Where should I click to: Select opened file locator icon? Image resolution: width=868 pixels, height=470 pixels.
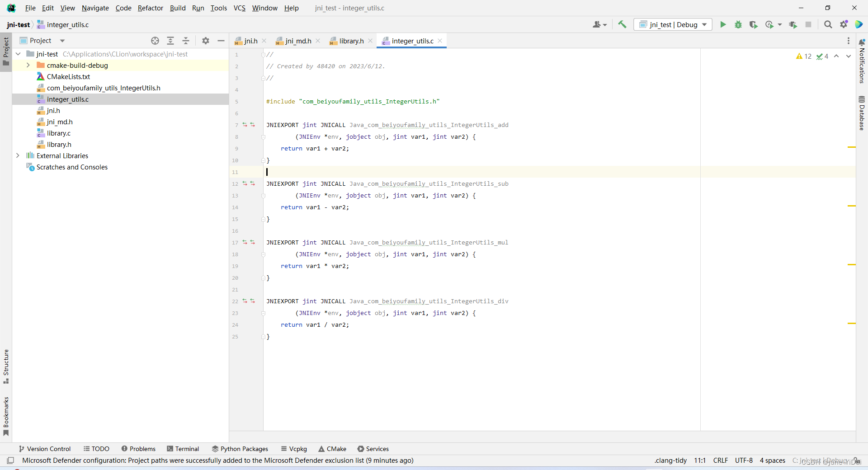[155, 41]
